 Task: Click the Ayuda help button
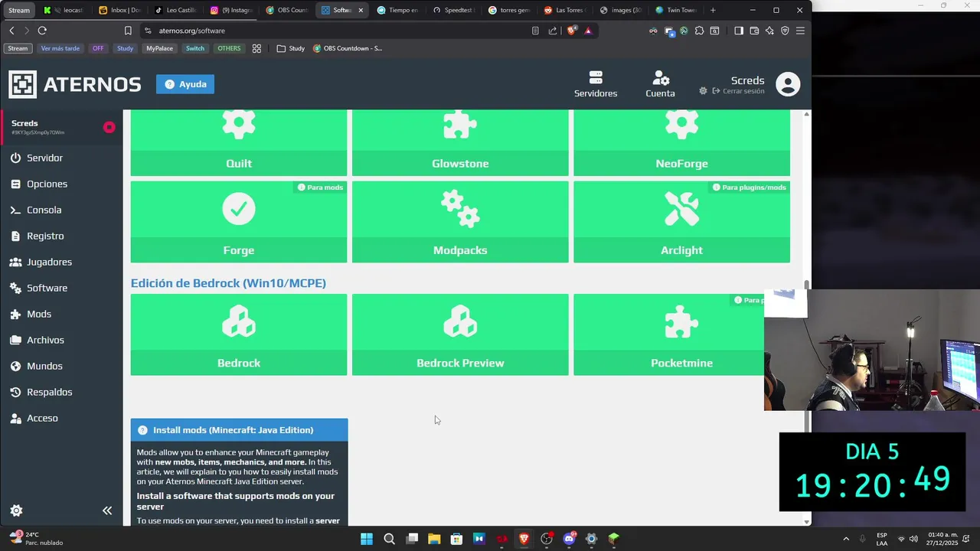[185, 84]
